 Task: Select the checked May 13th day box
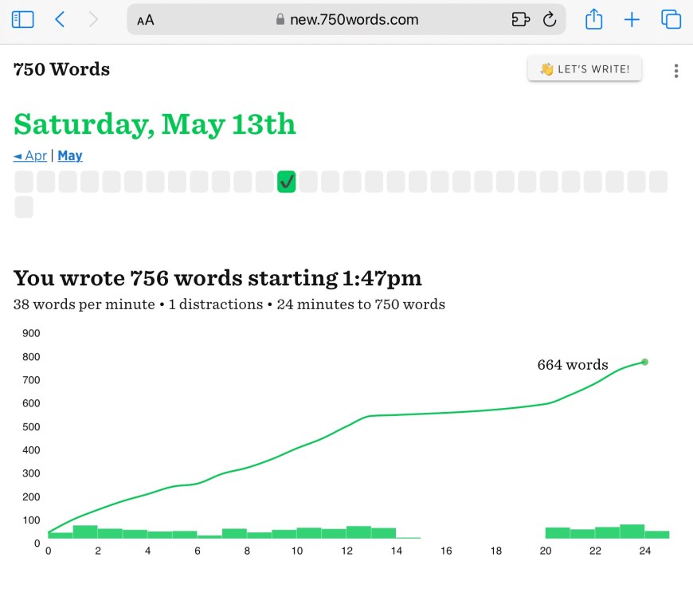click(x=287, y=182)
